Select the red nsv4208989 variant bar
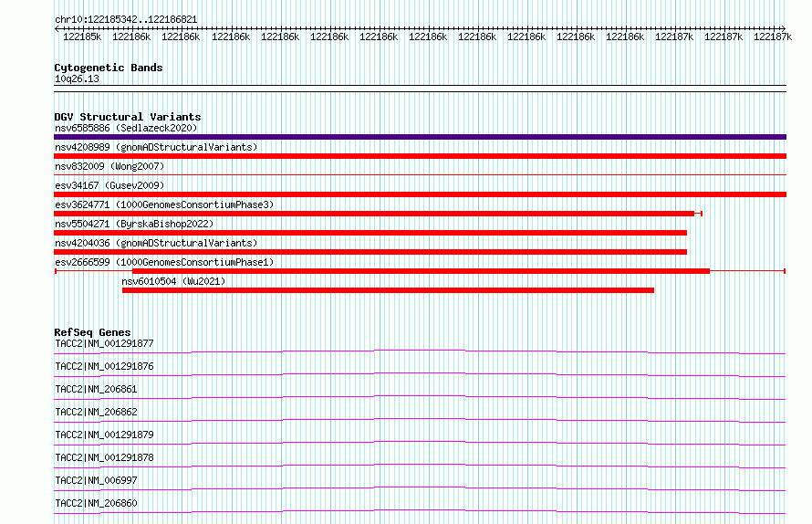 (x=420, y=156)
